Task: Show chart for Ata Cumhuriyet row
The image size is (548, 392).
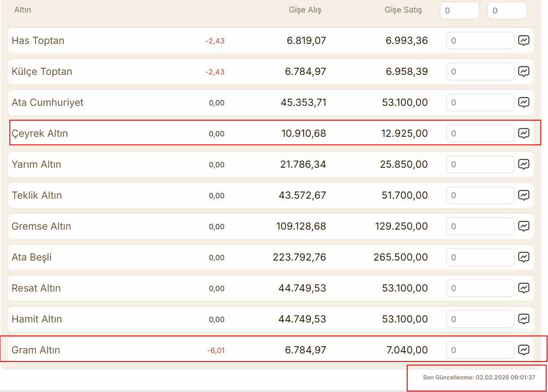Action: tap(524, 103)
